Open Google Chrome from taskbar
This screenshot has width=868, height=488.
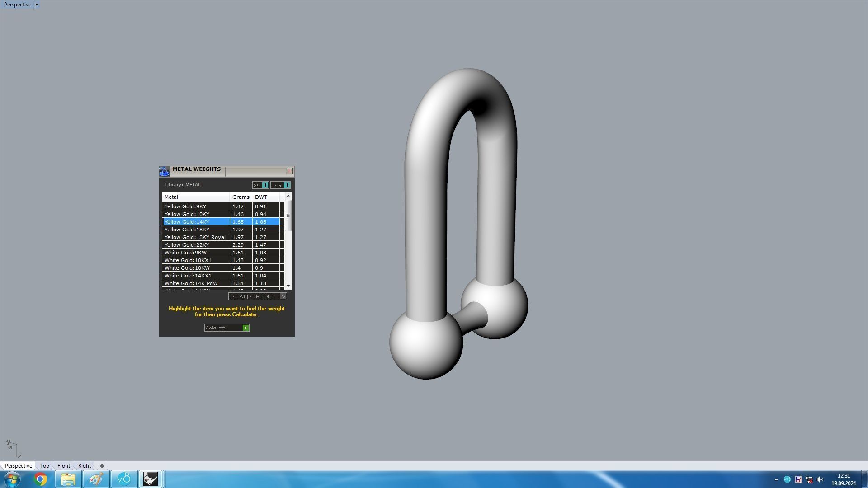click(x=40, y=479)
